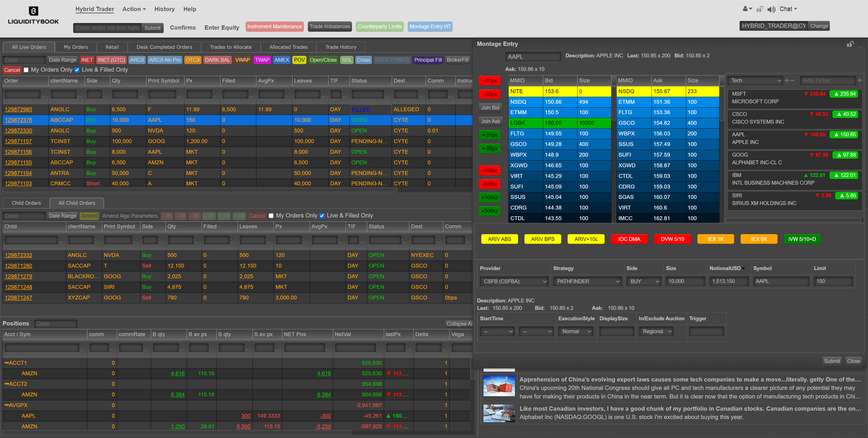Collapse the ACCT1 positions group
Image resolution: width=868 pixels, height=438 pixels.
coord(7,363)
